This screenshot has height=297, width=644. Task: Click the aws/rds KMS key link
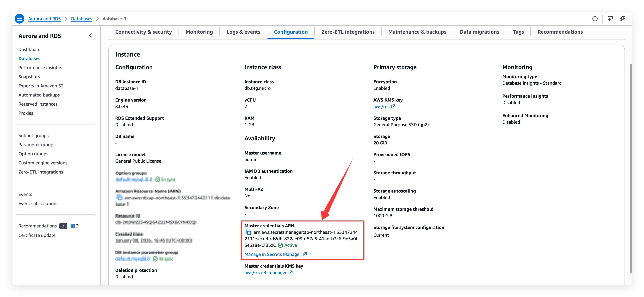(x=381, y=106)
